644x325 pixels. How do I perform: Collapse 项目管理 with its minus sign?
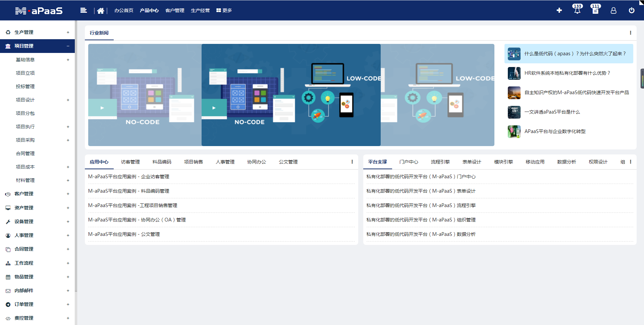tap(68, 46)
